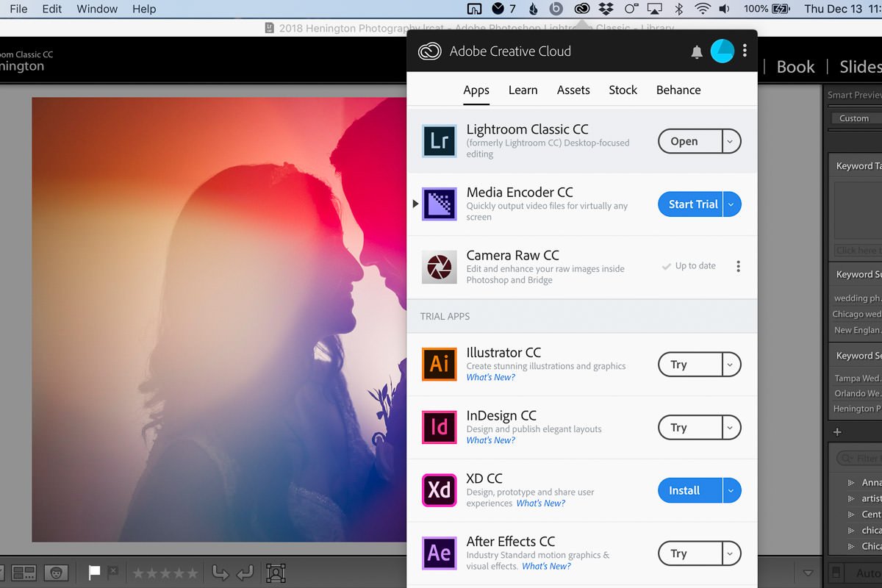
Task: Click Install for XD CC
Action: pyautogui.click(x=691, y=490)
